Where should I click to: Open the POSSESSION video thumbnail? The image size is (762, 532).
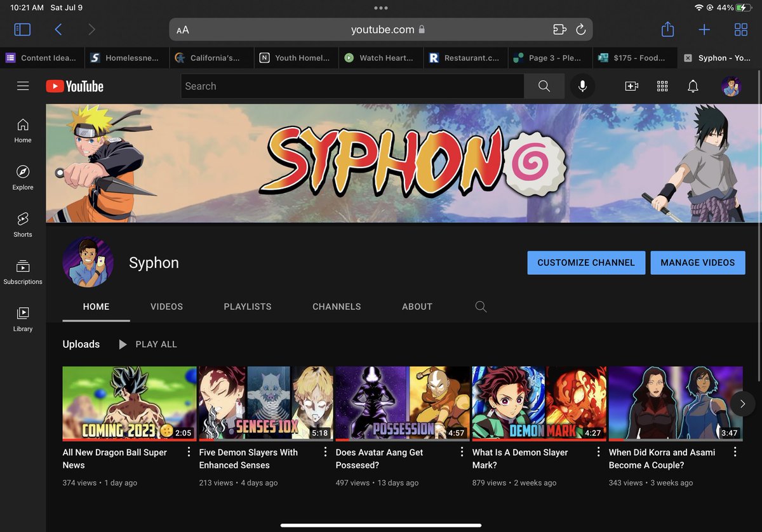403,404
